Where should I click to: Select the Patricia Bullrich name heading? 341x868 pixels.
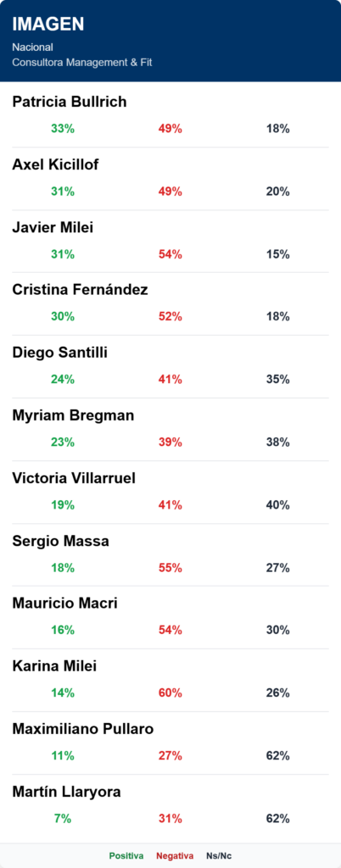coord(70,102)
